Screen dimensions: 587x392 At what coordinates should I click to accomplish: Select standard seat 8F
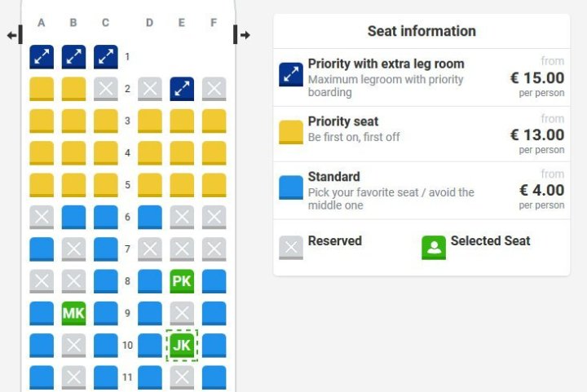(214, 281)
